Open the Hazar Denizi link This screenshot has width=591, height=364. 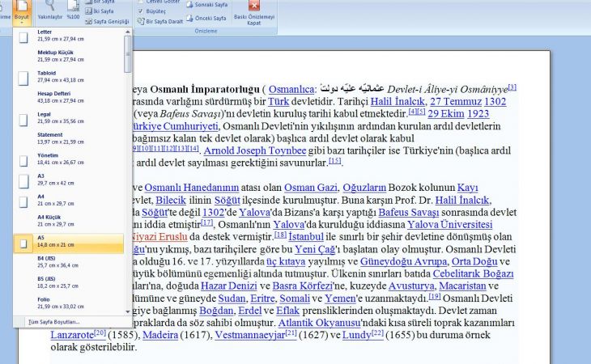click(x=229, y=286)
